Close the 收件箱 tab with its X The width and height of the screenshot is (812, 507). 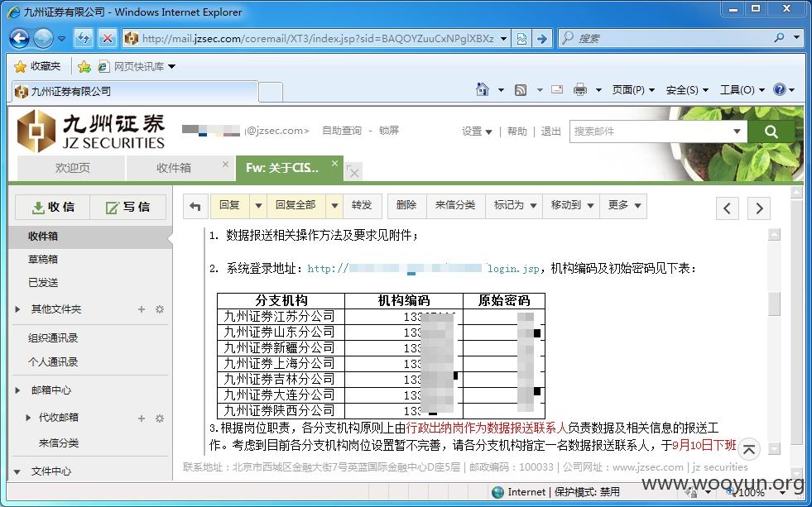(x=225, y=164)
